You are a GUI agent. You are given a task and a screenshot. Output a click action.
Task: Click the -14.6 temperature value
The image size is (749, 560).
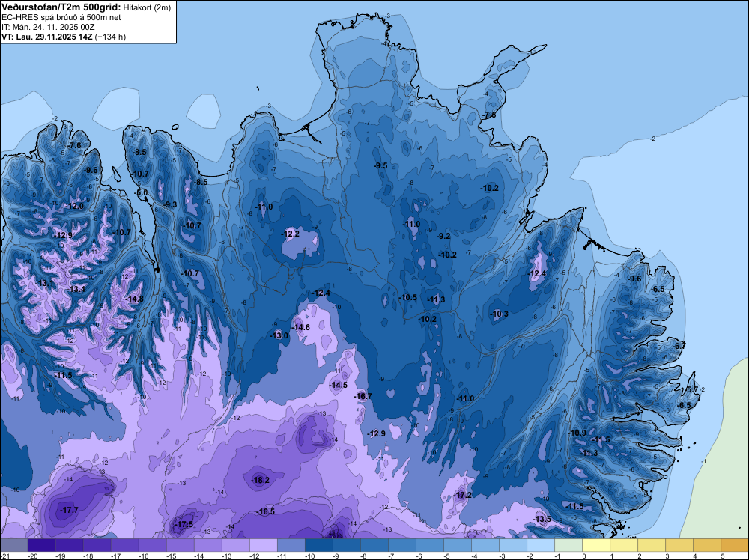click(301, 327)
